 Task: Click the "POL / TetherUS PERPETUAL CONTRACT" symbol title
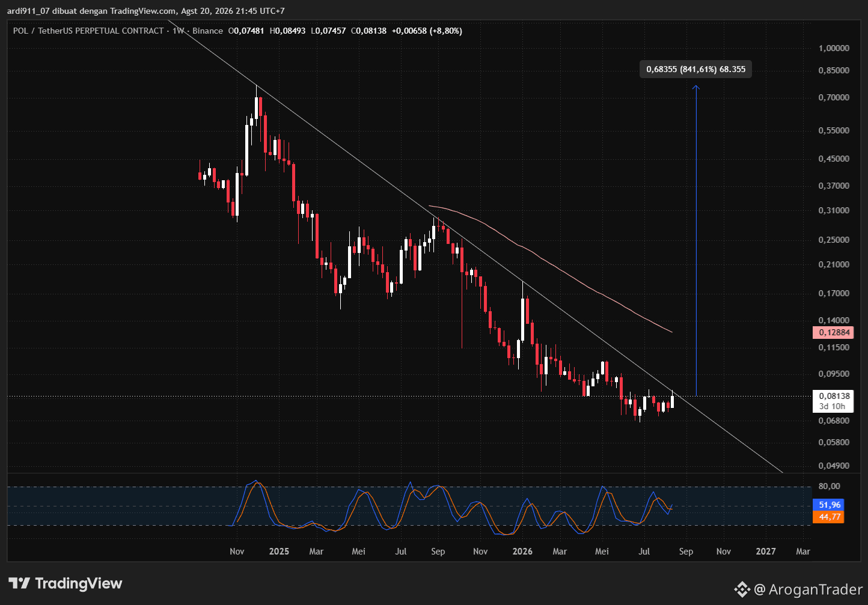(x=88, y=31)
